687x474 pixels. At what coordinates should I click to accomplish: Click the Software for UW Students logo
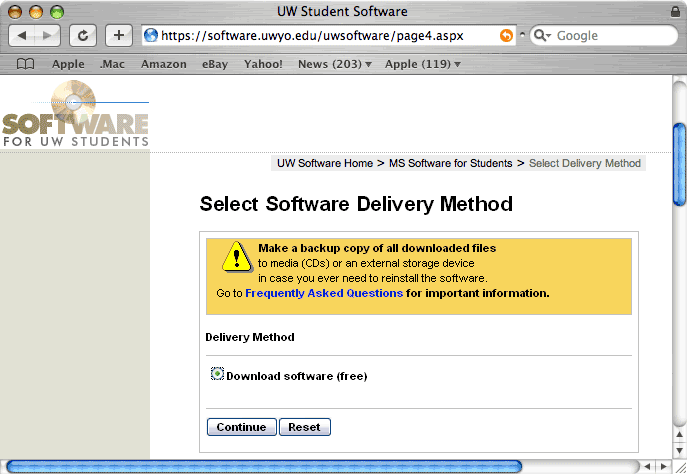pos(76,114)
